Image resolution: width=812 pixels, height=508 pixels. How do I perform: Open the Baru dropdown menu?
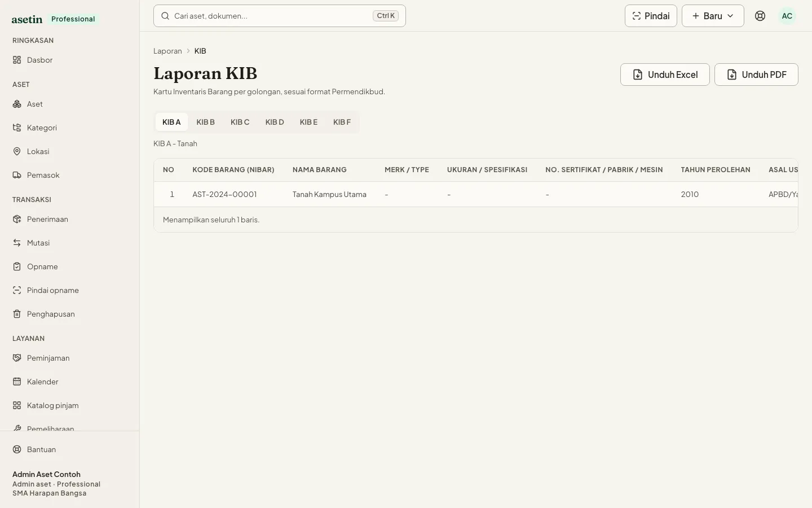713,16
